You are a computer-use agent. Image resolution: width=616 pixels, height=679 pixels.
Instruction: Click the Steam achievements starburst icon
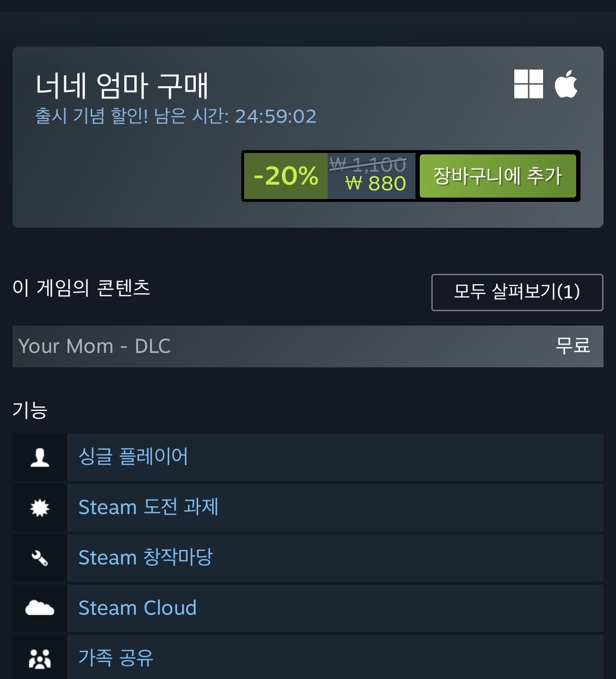point(40,508)
